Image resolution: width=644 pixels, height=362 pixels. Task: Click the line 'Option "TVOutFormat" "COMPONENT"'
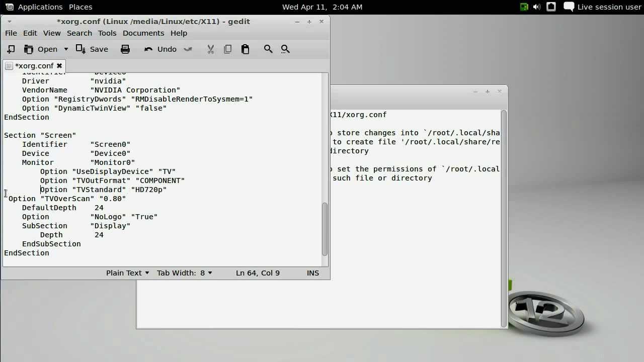(112, 180)
